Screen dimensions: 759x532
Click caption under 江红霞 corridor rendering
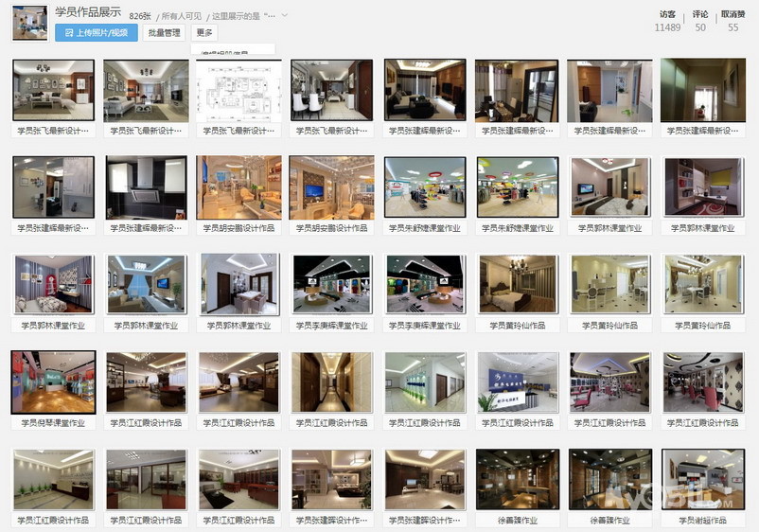[331, 422]
